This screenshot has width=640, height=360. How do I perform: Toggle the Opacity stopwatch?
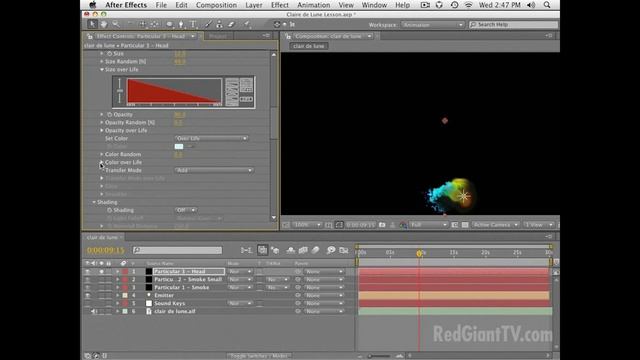point(109,115)
